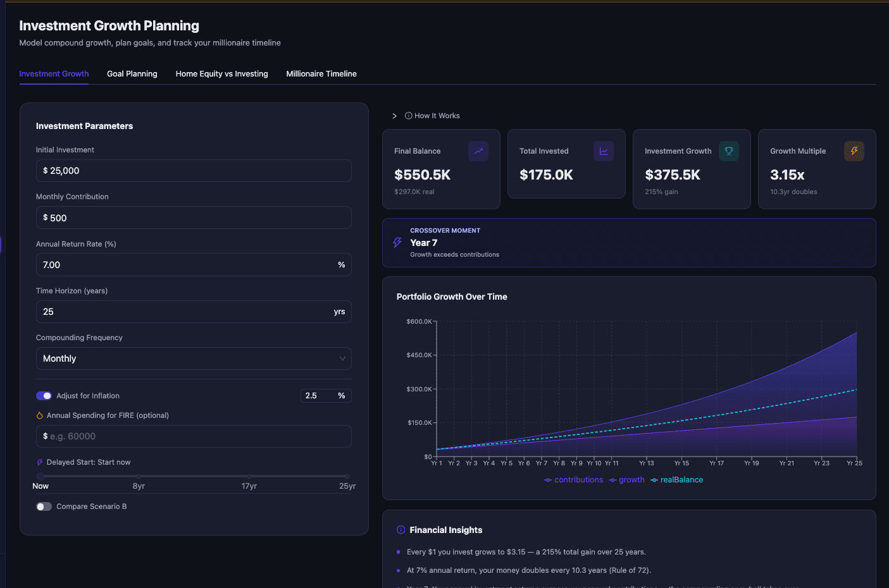
Task: Click the Delayed Start bolt icon
Action: pyautogui.click(x=40, y=462)
